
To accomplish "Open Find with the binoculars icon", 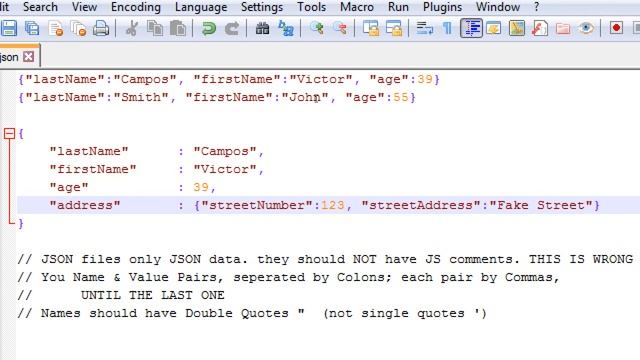I will [262, 28].
